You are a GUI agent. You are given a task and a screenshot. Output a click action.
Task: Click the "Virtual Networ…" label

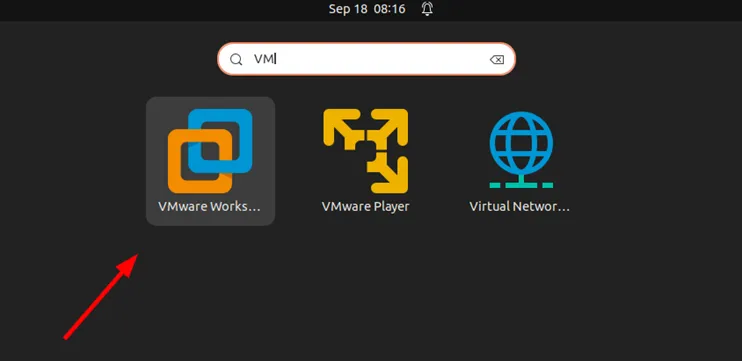tap(520, 207)
